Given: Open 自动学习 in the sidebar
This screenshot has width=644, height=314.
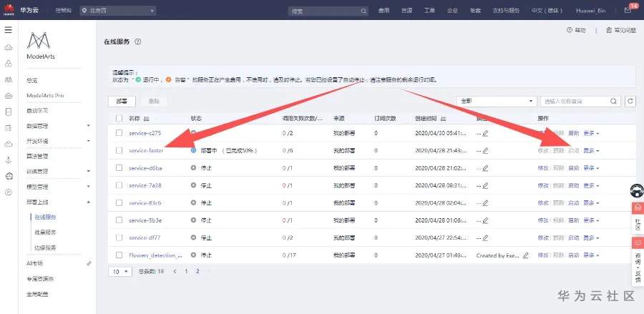Looking at the screenshot, I should click(x=37, y=111).
